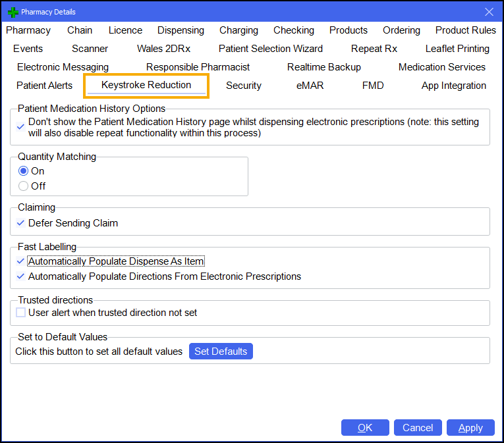
Task: Click the green cross Pharmacy Details icon
Action: [x=13, y=12]
